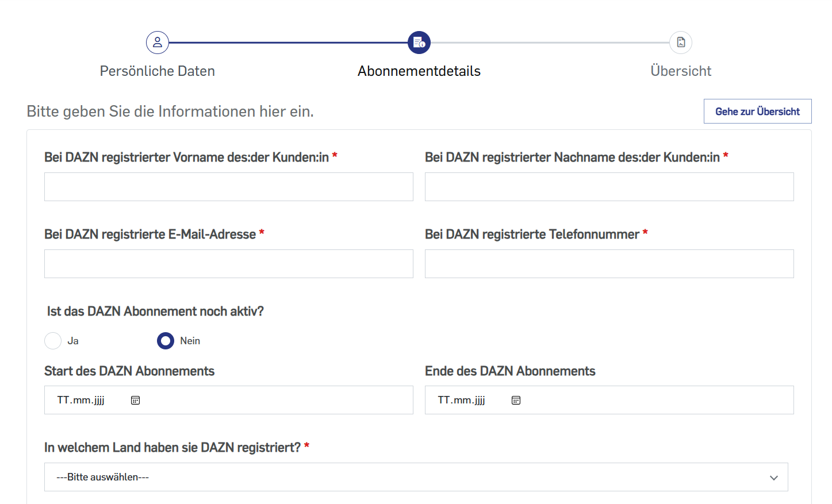Focus the registered Vorname input field
This screenshot has width=832, height=504.
pos(229,187)
